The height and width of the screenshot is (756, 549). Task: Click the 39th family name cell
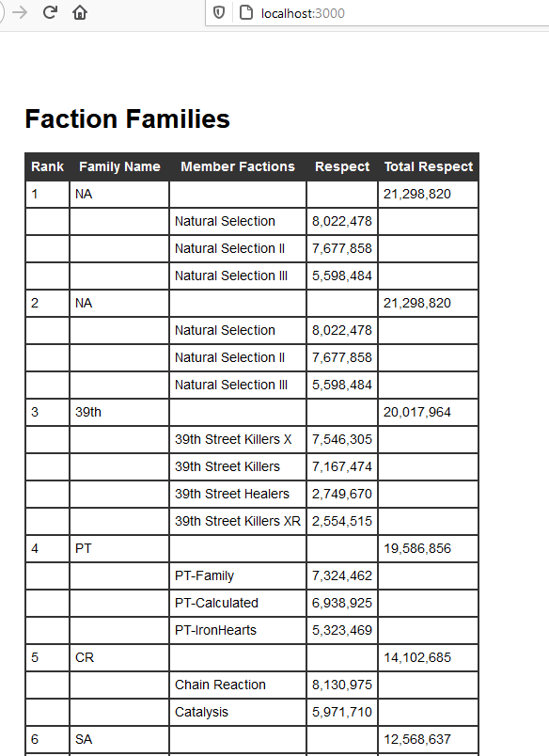coord(119,412)
